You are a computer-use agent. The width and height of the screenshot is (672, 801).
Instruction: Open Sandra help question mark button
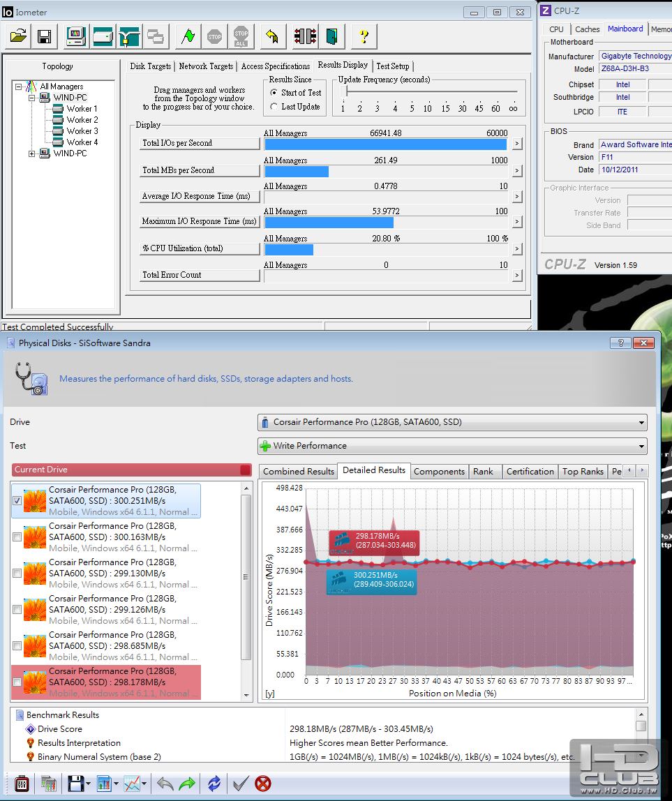tap(620, 343)
